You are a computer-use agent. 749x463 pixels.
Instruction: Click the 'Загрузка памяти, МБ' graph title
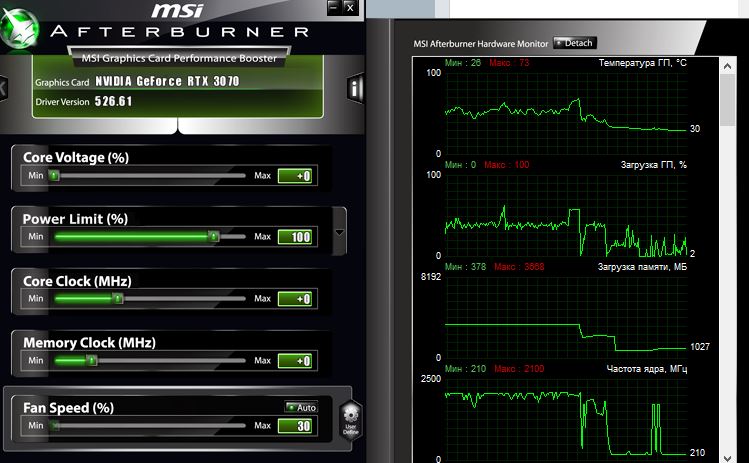coord(642,267)
